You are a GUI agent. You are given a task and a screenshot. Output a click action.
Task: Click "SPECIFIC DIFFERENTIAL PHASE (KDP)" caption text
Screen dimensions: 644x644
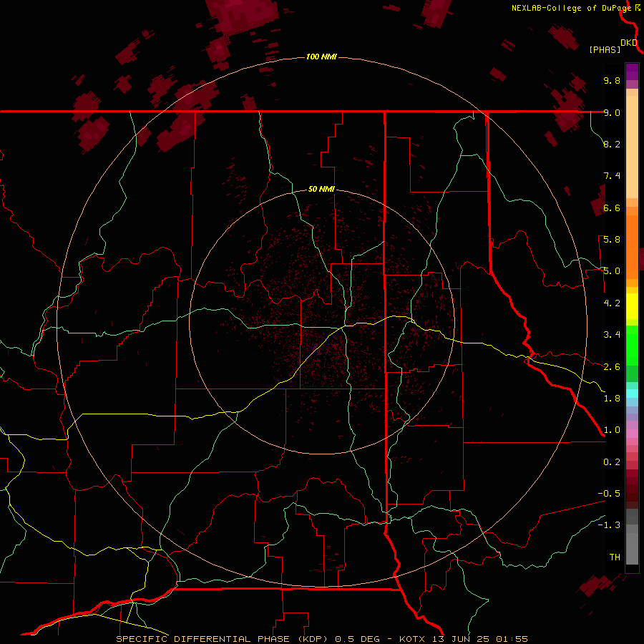coord(222,639)
